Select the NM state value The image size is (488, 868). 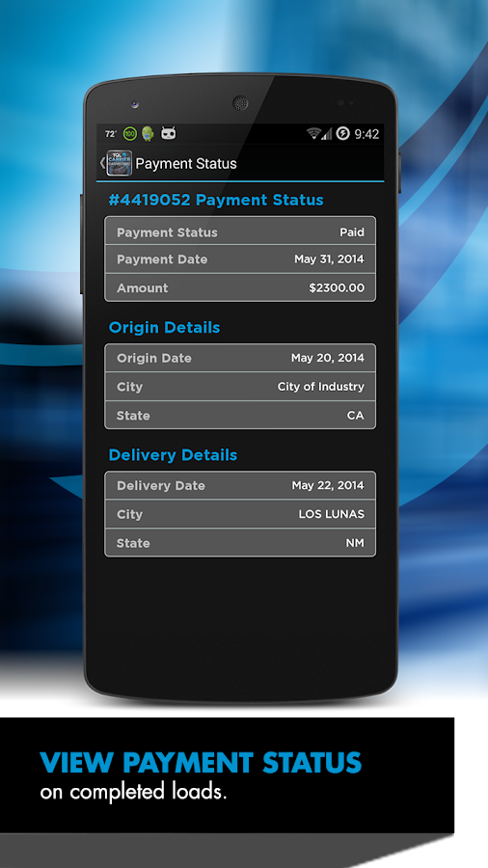click(x=355, y=543)
